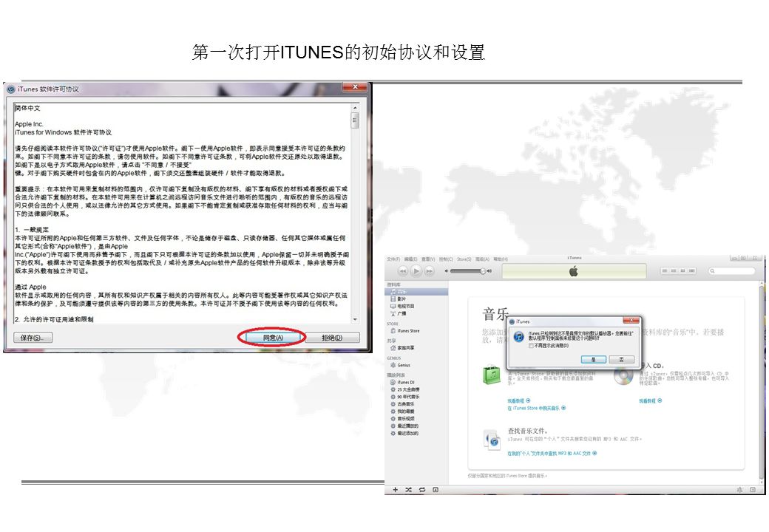
Task: Click the green iTunes Store shopping bag icon
Action: 492,375
